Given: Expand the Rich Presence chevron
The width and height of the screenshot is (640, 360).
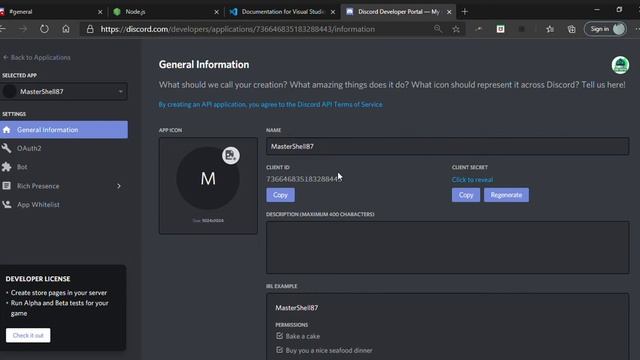Looking at the screenshot, I should pos(119,186).
